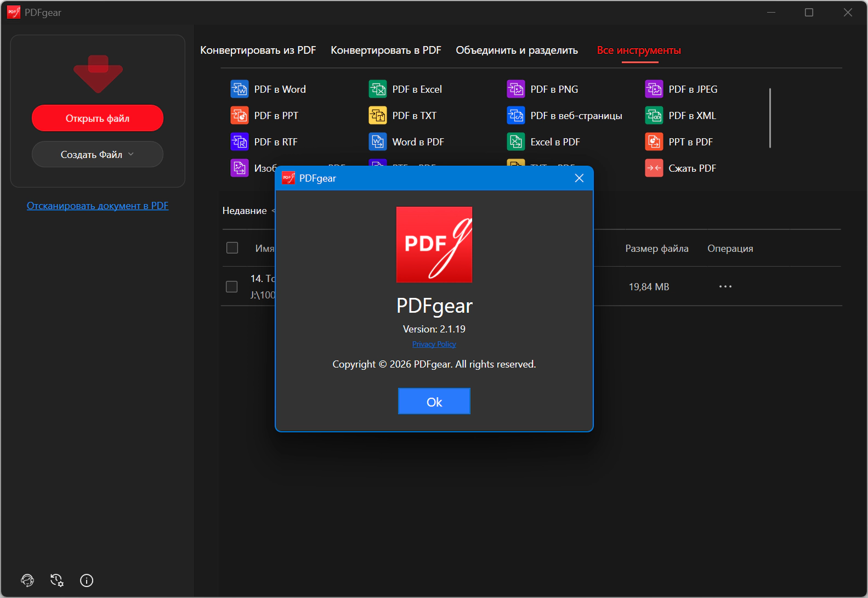Start the PDF в PPT conversion tool
This screenshot has height=598, width=868.
(264, 115)
